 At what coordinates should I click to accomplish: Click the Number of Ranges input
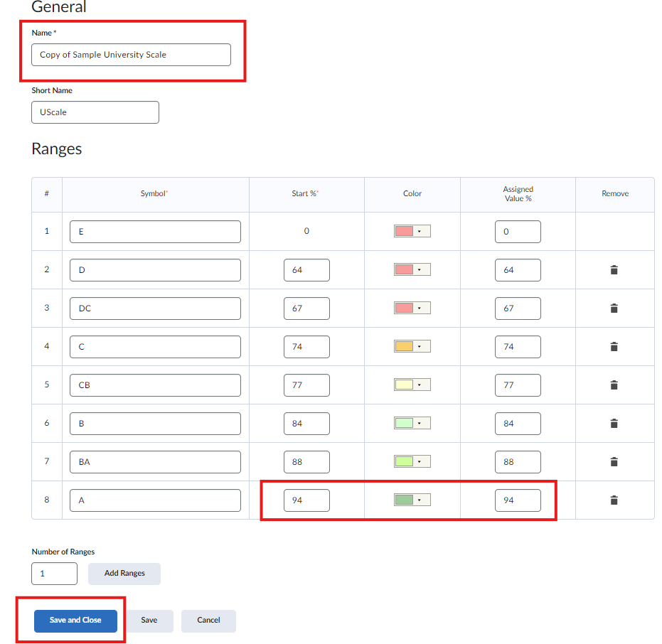[54, 573]
